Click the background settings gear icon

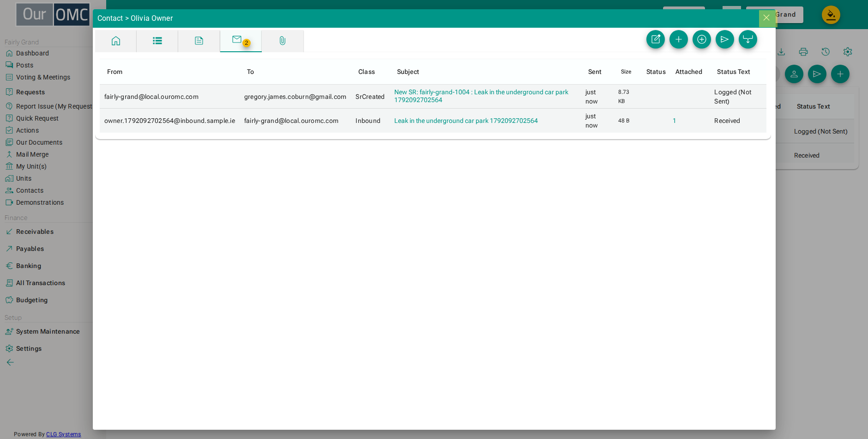[x=848, y=52]
